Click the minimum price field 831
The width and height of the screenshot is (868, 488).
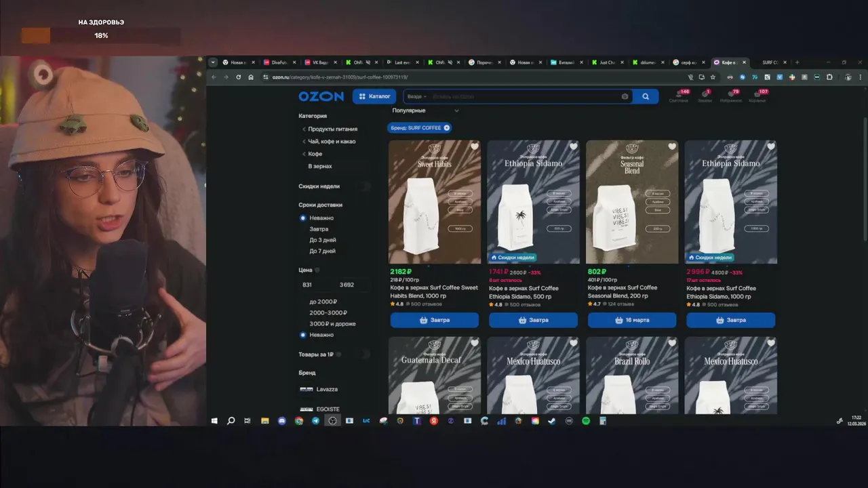click(x=316, y=285)
